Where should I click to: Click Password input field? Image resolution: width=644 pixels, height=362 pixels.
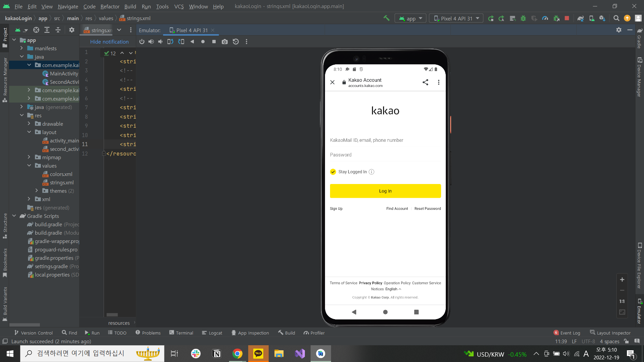(385, 155)
